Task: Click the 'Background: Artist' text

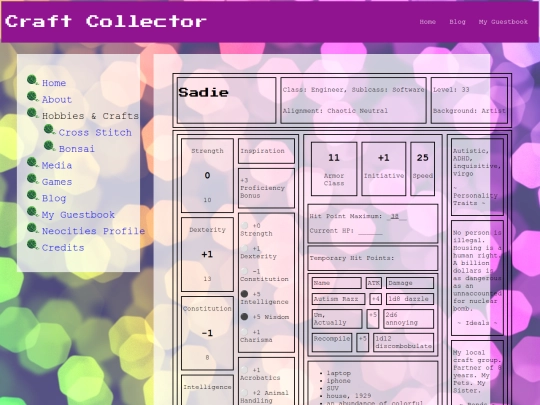Action: click(469, 111)
